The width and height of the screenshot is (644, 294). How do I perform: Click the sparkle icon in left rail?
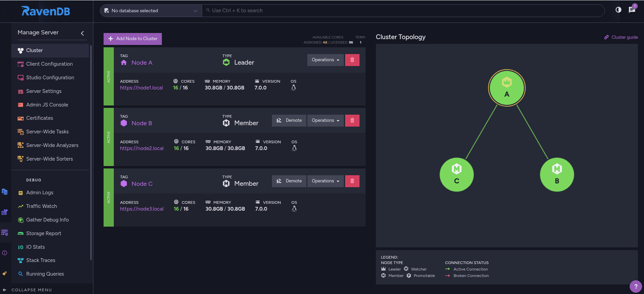5,273
